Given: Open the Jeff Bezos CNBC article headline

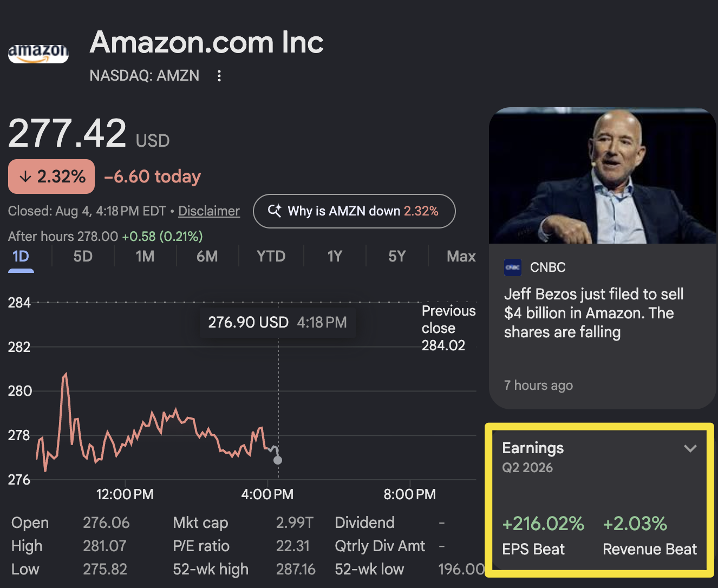Looking at the screenshot, I should click(593, 313).
